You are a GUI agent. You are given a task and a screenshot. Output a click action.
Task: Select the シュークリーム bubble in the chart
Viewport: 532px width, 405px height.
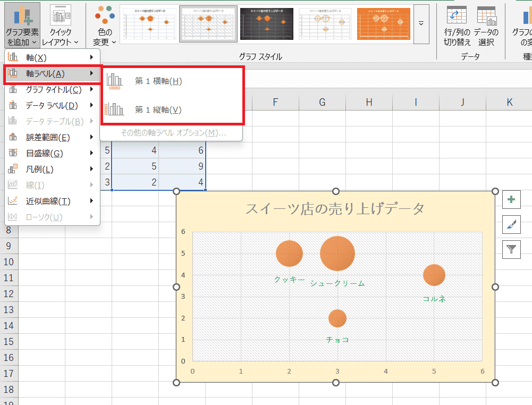pyautogui.click(x=337, y=254)
